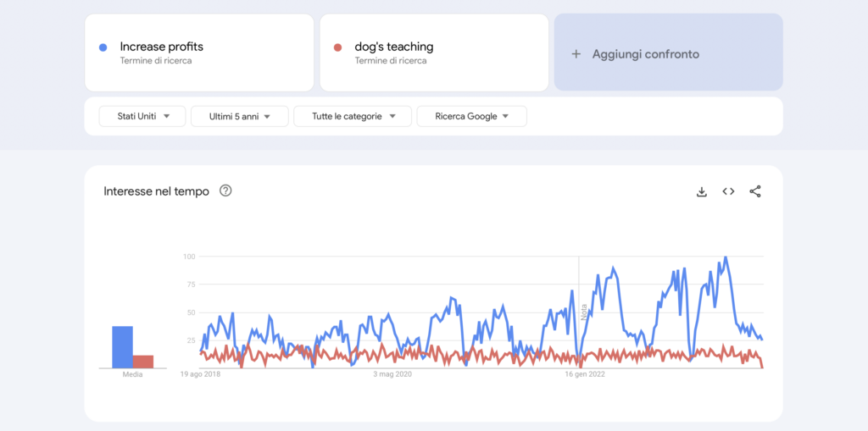868x431 pixels.
Task: Click the red dot beside dog's teaching
Action: [337, 47]
